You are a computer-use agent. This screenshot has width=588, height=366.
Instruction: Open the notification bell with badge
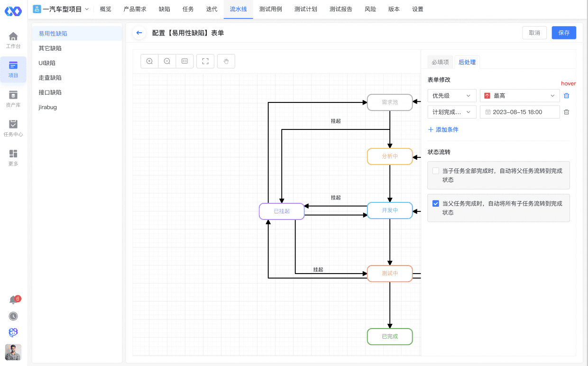(13, 300)
